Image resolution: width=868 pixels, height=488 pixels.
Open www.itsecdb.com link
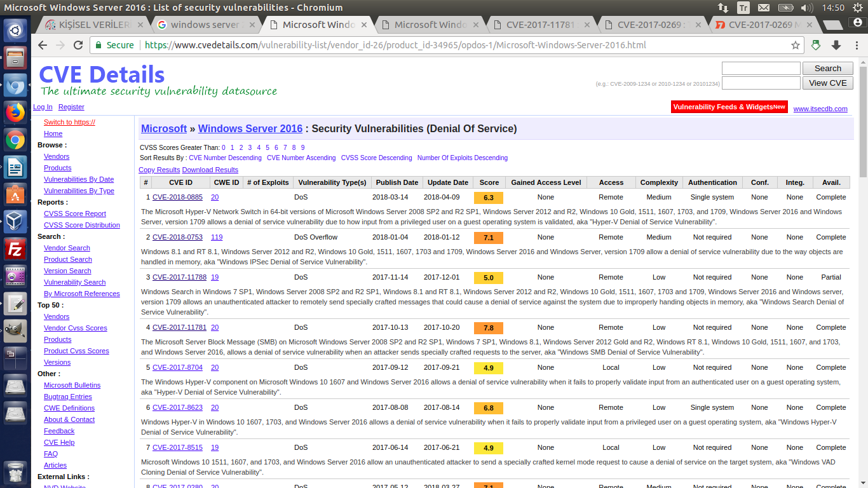coord(820,109)
